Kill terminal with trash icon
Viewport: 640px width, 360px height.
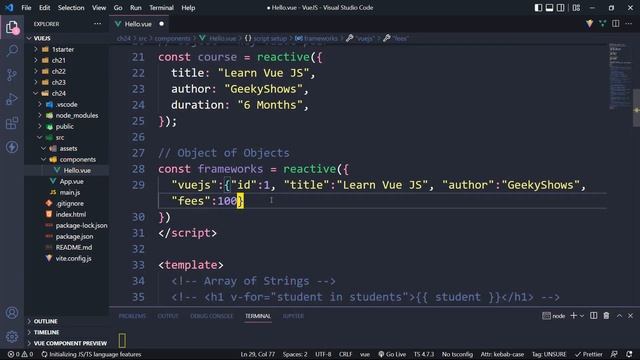coord(607,316)
